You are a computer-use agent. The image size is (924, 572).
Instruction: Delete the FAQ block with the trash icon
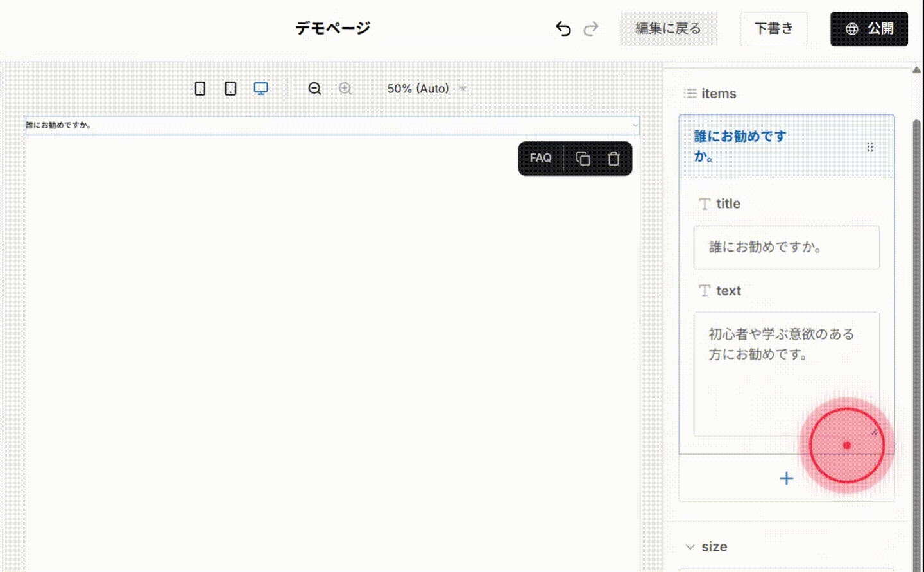click(x=613, y=158)
